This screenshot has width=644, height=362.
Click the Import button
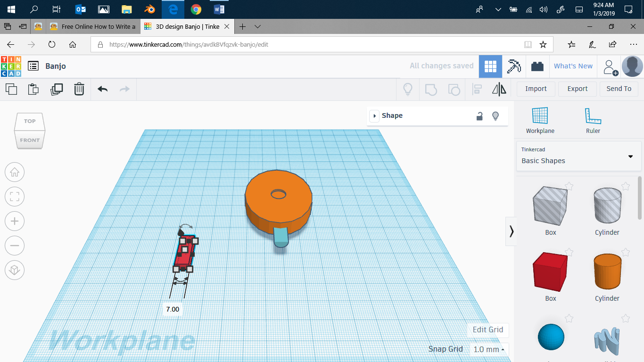[x=536, y=89]
